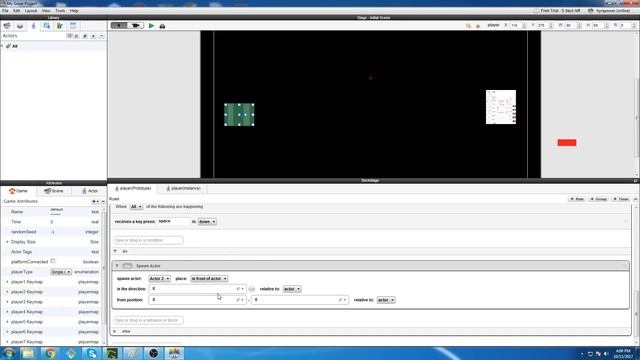This screenshot has height=360, width=640.
Task: Expand the player5 Keymap attribute
Action: tap(7, 322)
